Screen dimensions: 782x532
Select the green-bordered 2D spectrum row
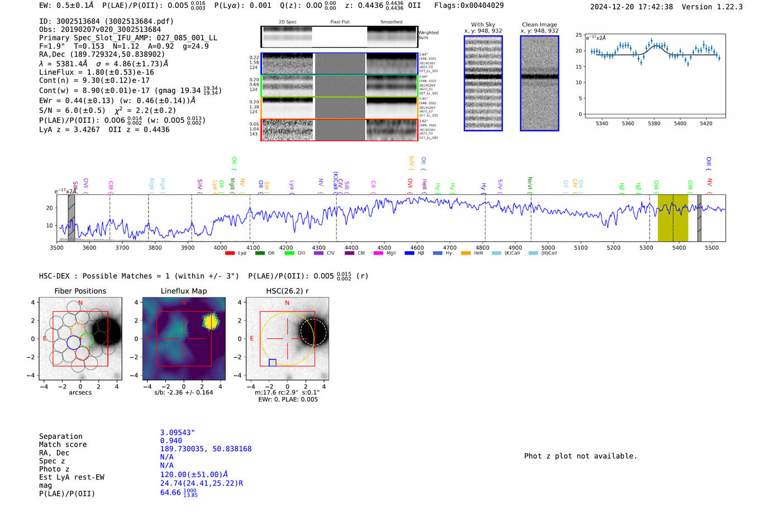coord(340,85)
